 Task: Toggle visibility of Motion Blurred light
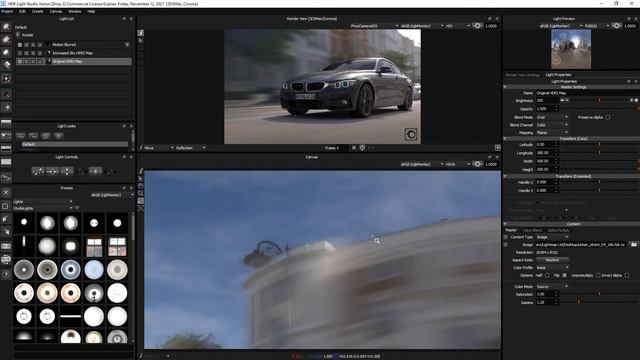(20, 44)
